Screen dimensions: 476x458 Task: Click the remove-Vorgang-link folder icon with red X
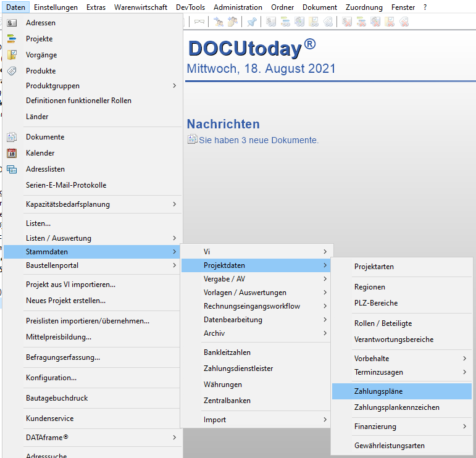coord(390,22)
